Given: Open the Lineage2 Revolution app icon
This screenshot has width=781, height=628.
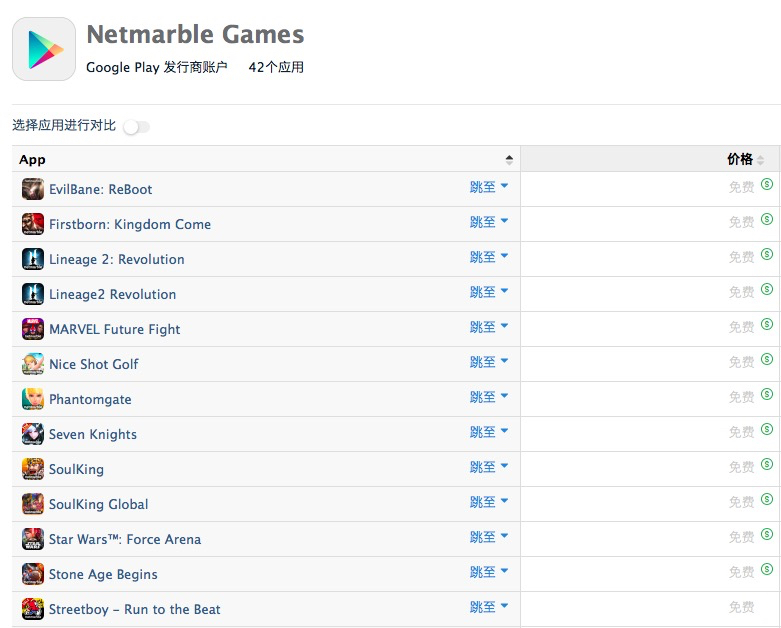Looking at the screenshot, I should tap(33, 294).
